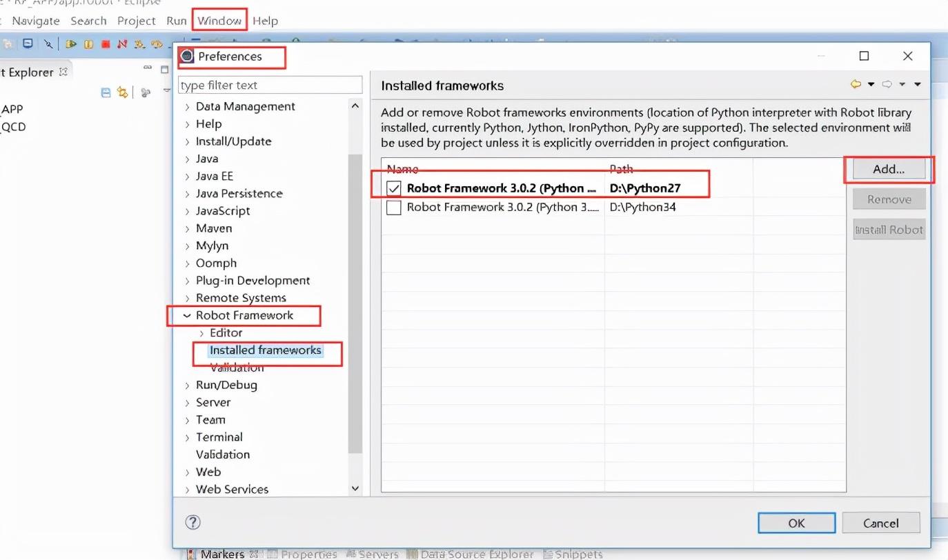The image size is (948, 560).
Task: Switch to the Markers tab
Action: [221, 554]
